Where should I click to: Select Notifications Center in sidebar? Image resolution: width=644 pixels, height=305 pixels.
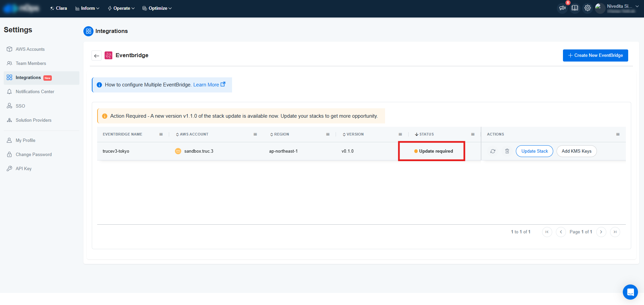pyautogui.click(x=35, y=92)
